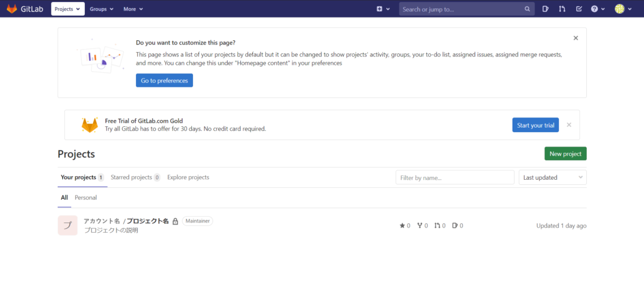Click the Search or jump to field
Image resolution: width=644 pixels, height=281 pixels.
tap(467, 9)
